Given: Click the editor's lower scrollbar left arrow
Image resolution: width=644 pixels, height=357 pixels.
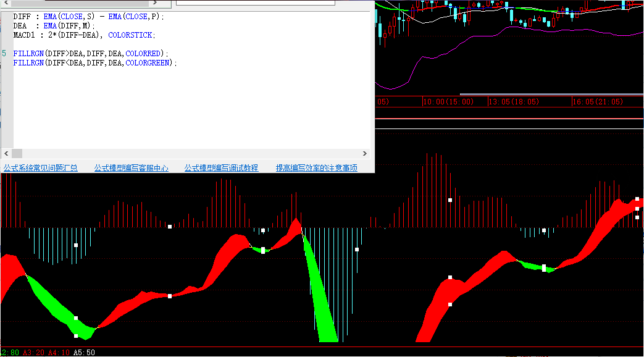Looking at the screenshot, I should pos(6,153).
